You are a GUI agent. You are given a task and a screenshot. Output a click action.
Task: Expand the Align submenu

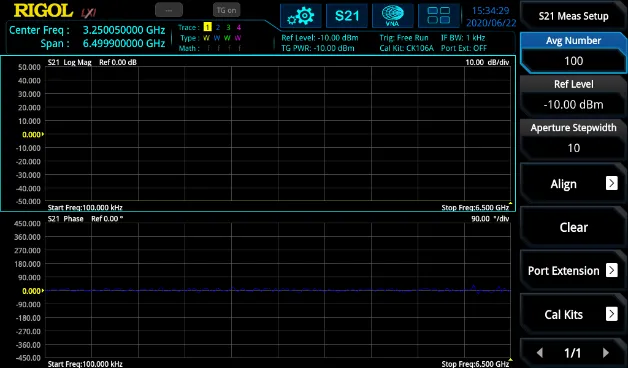[573, 184]
